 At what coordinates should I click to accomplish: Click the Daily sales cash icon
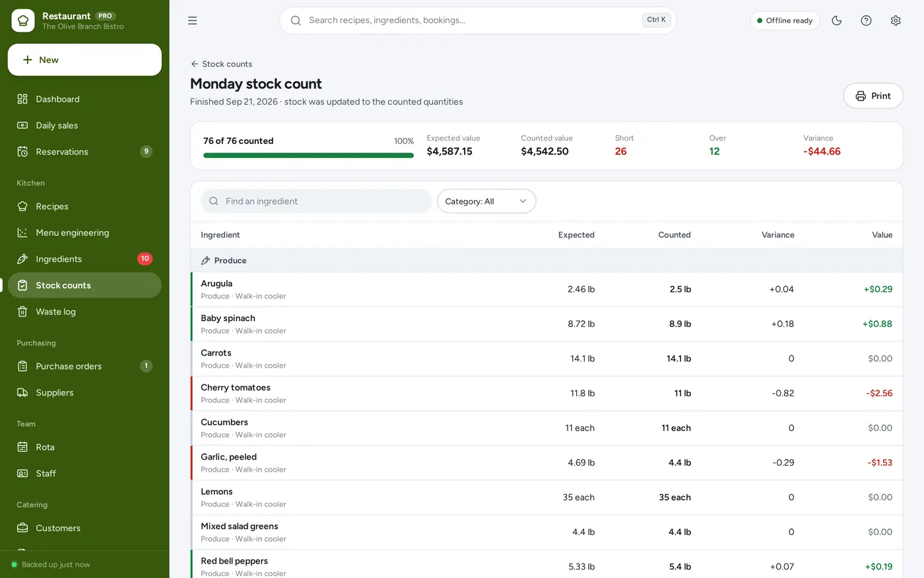[x=22, y=126]
